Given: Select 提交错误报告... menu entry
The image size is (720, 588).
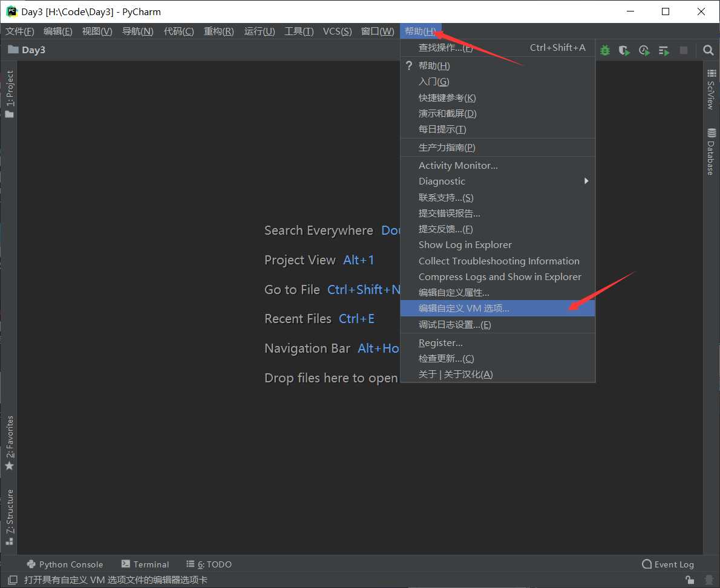Looking at the screenshot, I should click(x=498, y=214).
